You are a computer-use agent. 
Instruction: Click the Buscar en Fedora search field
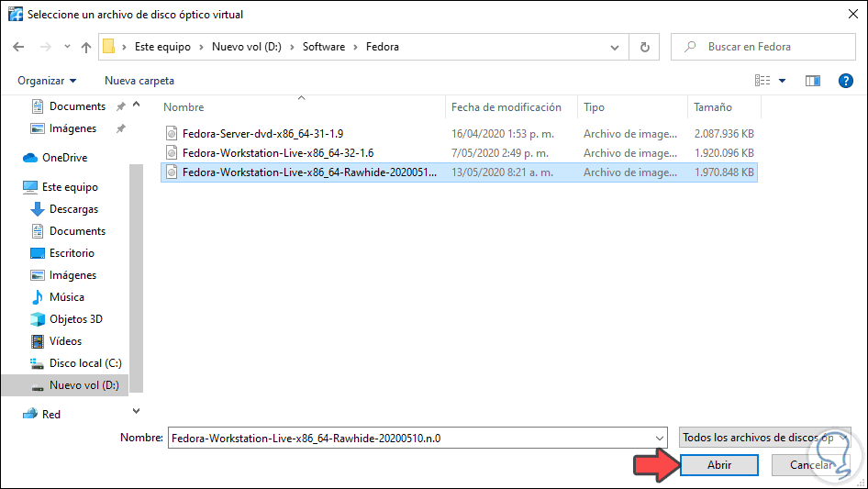coord(762,47)
